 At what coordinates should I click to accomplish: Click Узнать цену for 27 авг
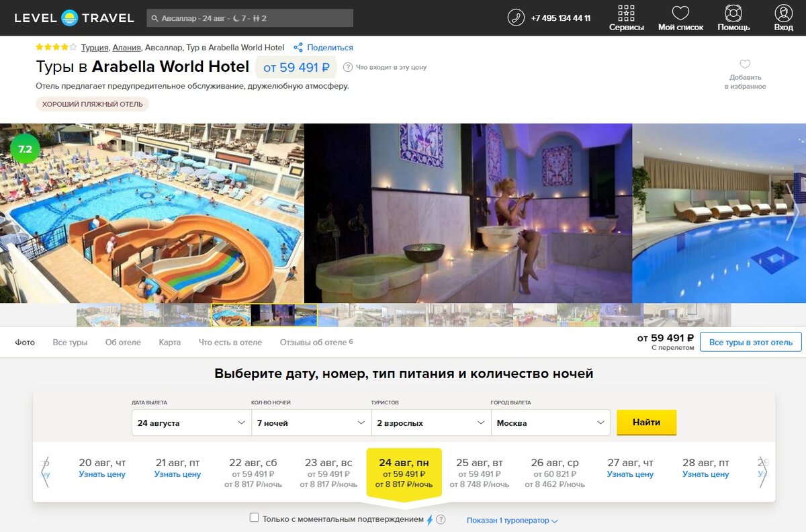point(630,474)
